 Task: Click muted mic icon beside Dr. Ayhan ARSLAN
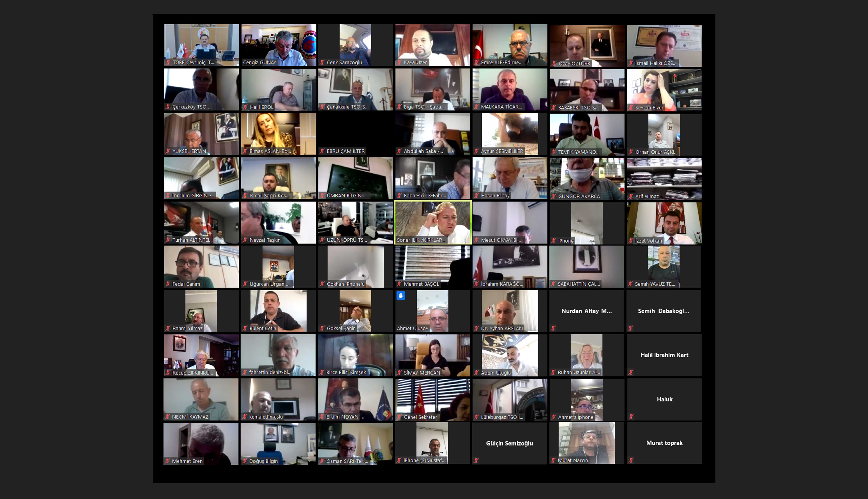[x=477, y=328]
